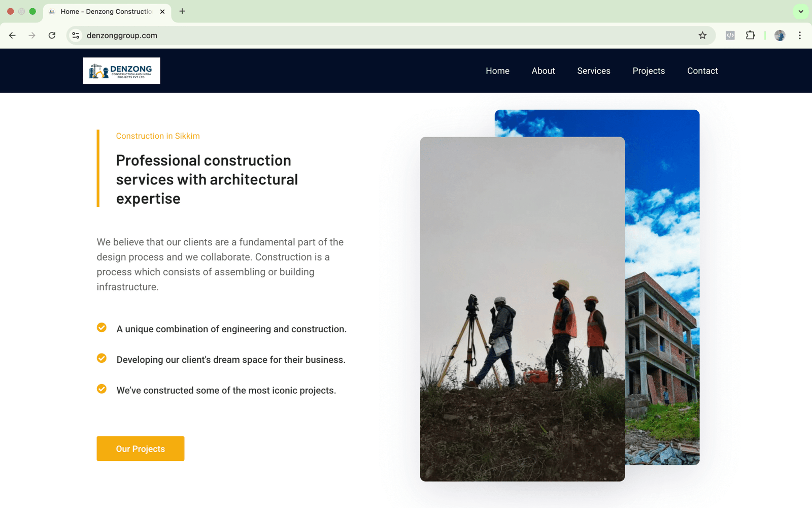Click the profile avatar icon
Viewport: 812px width, 508px height.
(780, 36)
